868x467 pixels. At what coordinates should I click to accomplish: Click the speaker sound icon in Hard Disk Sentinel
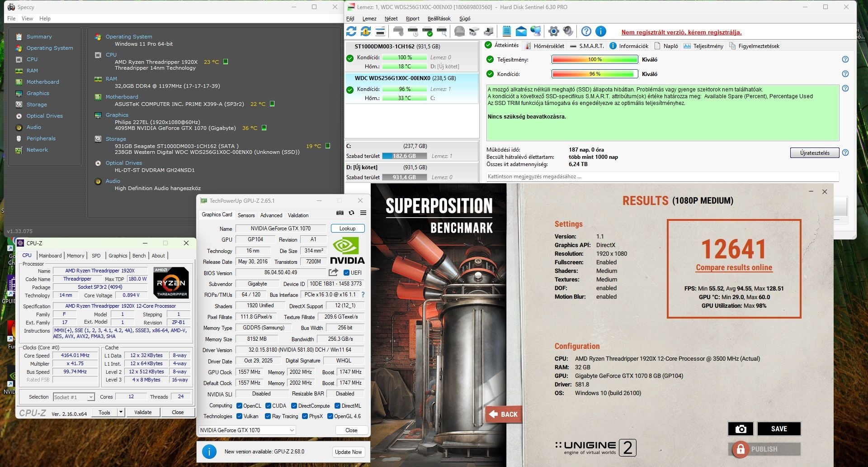pyautogui.click(x=568, y=31)
